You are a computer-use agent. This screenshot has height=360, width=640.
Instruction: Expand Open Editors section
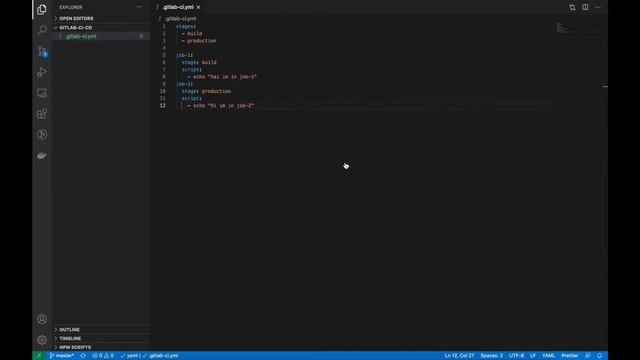coord(101,18)
